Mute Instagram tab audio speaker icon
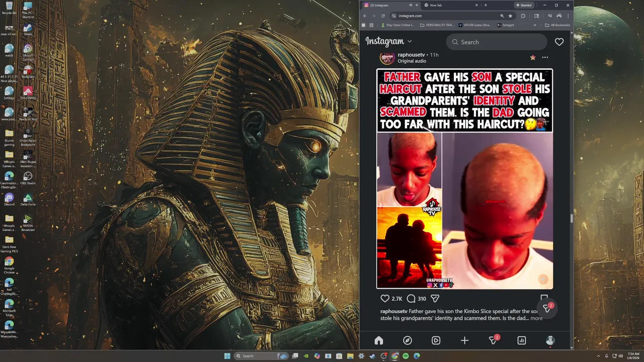 click(411, 5)
